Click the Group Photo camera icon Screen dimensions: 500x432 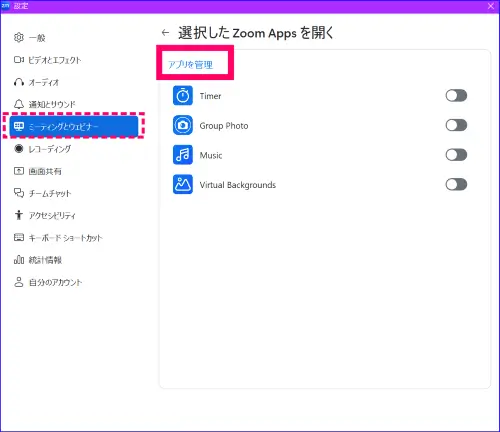[183, 125]
